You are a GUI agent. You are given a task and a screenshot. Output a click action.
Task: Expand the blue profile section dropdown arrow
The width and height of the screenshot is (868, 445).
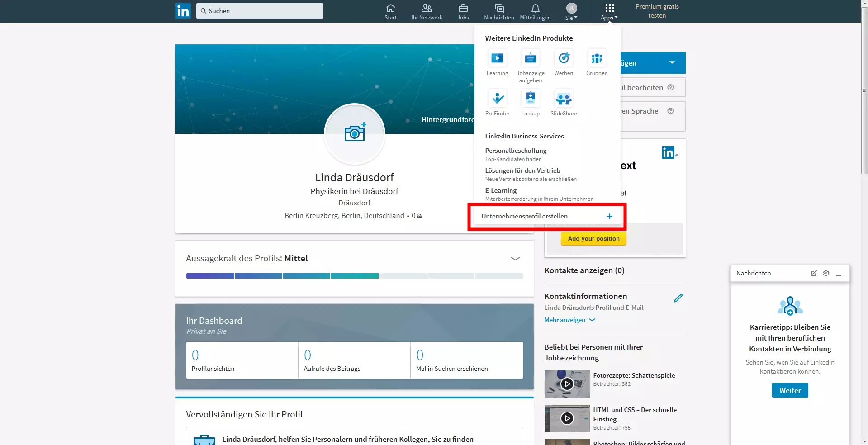[x=672, y=63]
